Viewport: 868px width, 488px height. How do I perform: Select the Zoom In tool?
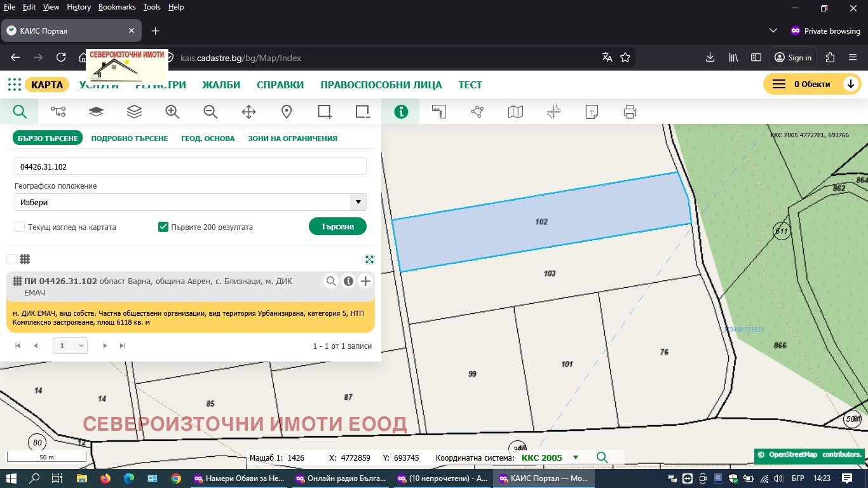point(172,111)
